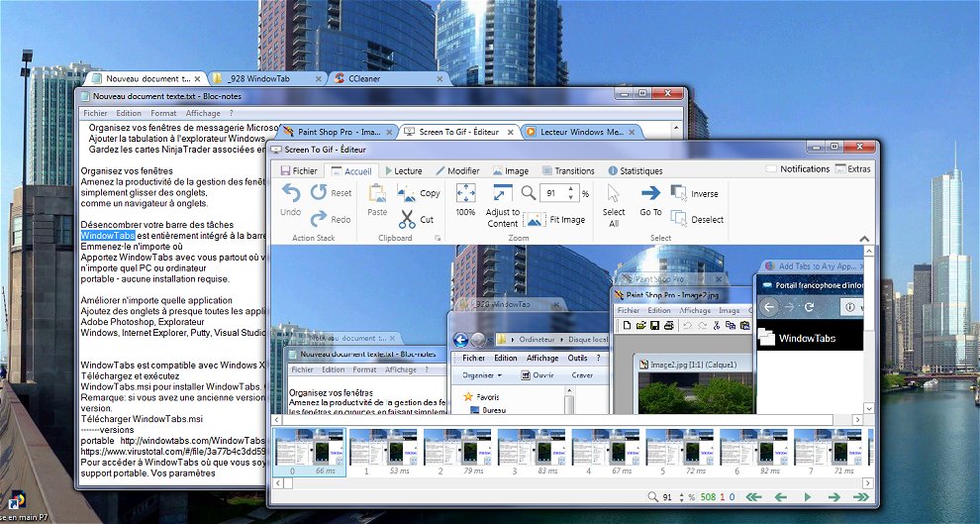980x524 pixels.
Task: Go to the previous frame
Action: (x=781, y=497)
